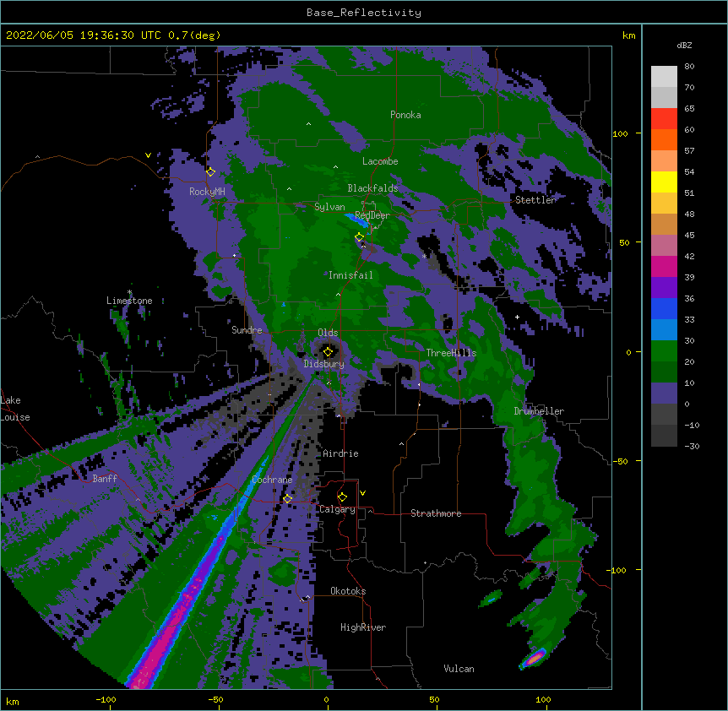Viewport: 728px width, 711px height.
Task: Click the Strathmore label
Action: [436, 513]
